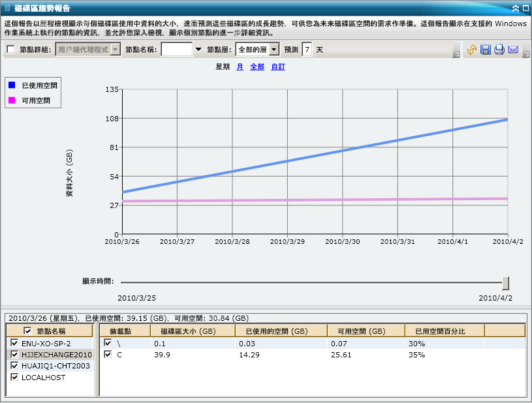Screen dimensions: 532x403
Task: Click the magenta 可用空間 legend swatch
Action: pyautogui.click(x=12, y=100)
